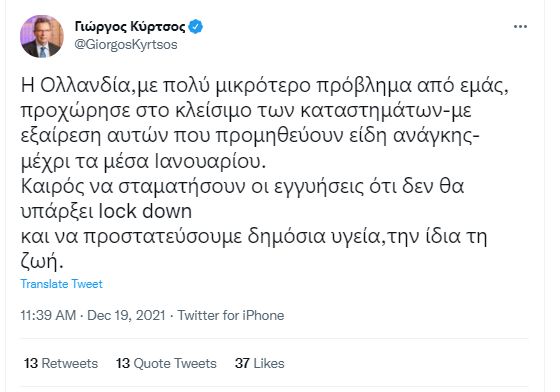The height and width of the screenshot is (392, 560).
Task: Click the tweet's last word ζωή
Action: pyautogui.click(x=42, y=262)
